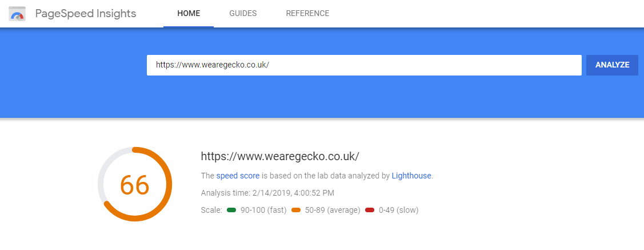The width and height of the screenshot is (644, 250).
Task: Click the 90-100 (fast) scale label
Action: tap(263, 210)
